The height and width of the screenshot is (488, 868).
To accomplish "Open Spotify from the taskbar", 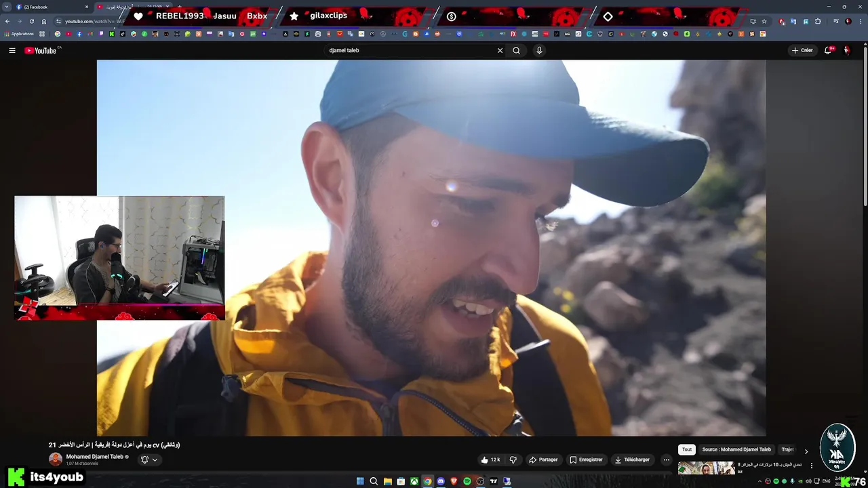I will click(x=467, y=481).
